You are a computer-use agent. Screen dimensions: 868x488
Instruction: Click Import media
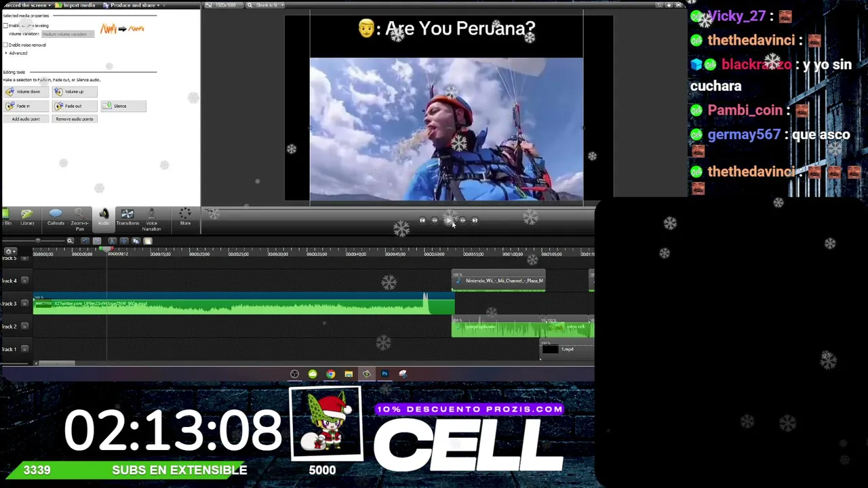(76, 5)
